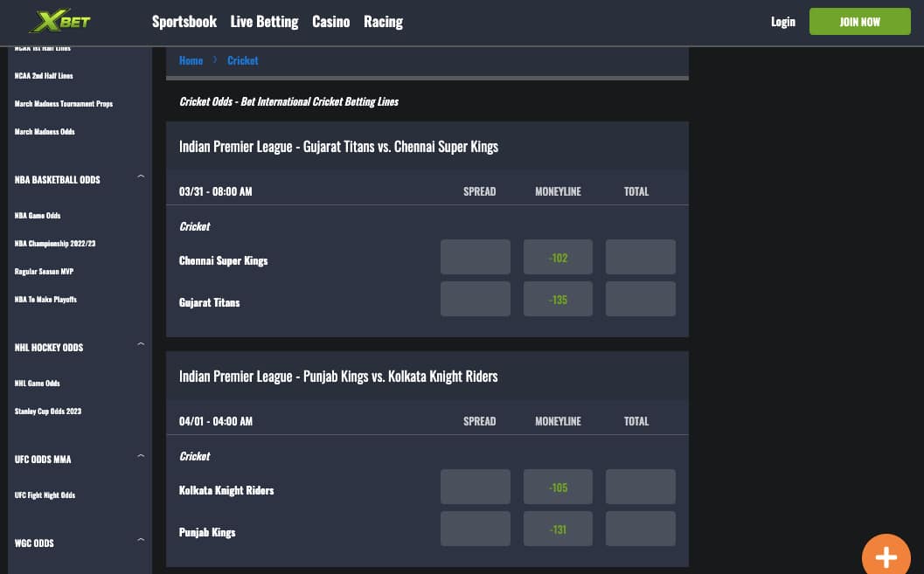This screenshot has width=924, height=574.
Task: Click the JOIN NOW button
Action: point(860,22)
